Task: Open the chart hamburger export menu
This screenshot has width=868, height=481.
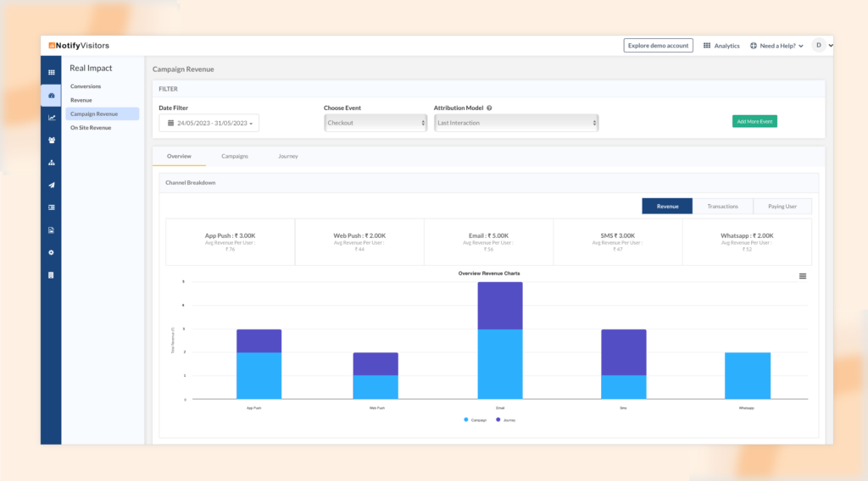Action: (803, 276)
